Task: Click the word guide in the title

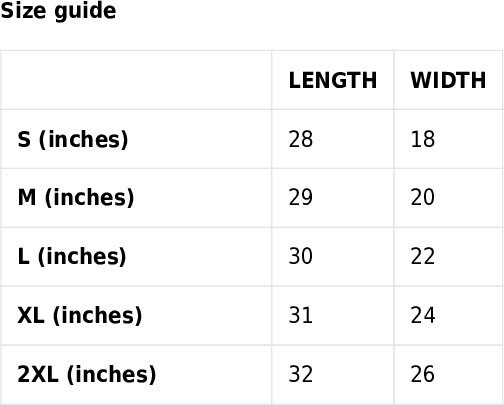Action: pyautogui.click(x=85, y=12)
